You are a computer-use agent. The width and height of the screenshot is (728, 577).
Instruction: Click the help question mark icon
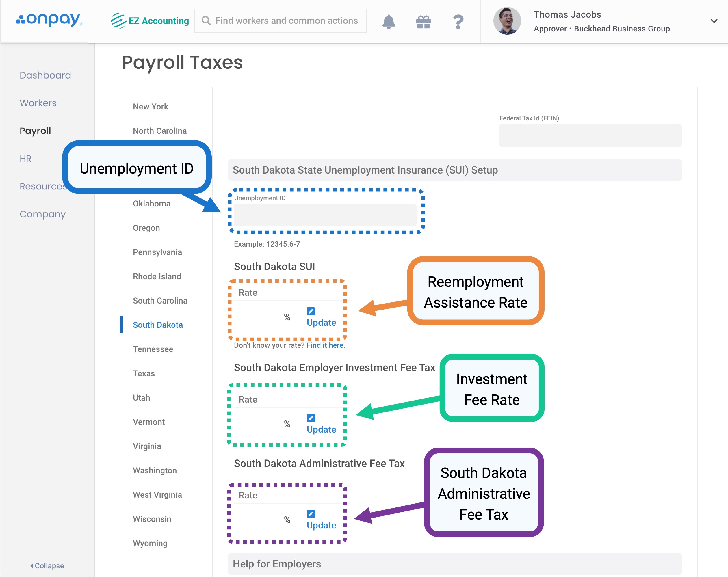[x=458, y=22]
